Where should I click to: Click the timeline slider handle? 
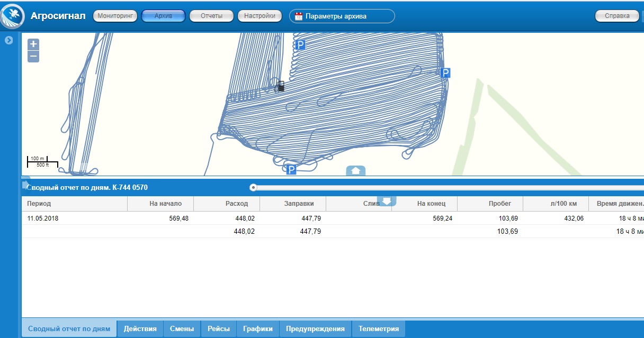[253, 187]
